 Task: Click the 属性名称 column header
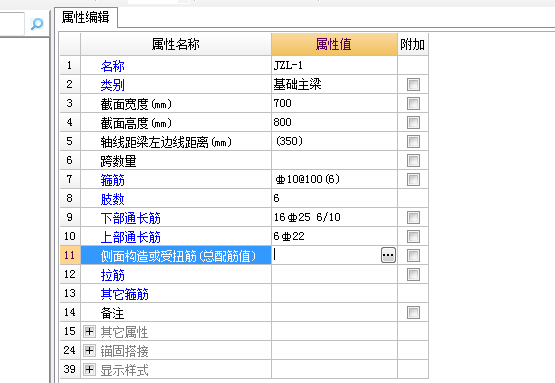point(176,44)
